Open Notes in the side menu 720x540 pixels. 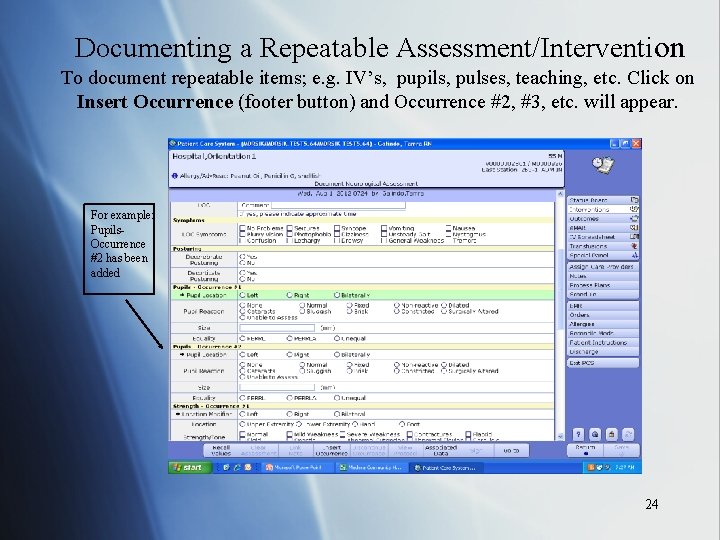point(602,276)
